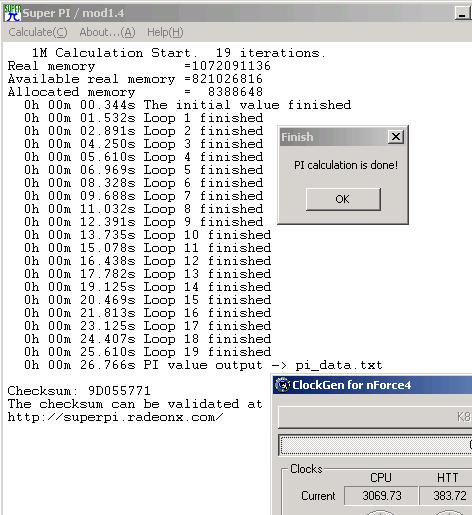Click the 'Loop 5 finished' line
Viewport: 472px width, 515px height.
pyautogui.click(x=143, y=170)
